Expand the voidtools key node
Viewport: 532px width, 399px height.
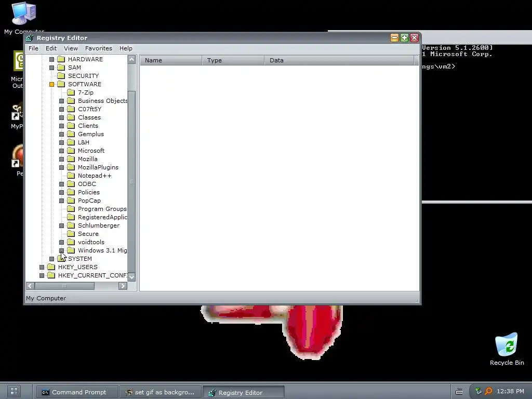[x=61, y=242]
